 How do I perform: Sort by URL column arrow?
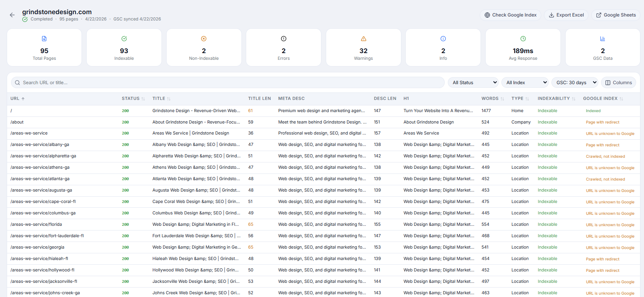tap(23, 99)
